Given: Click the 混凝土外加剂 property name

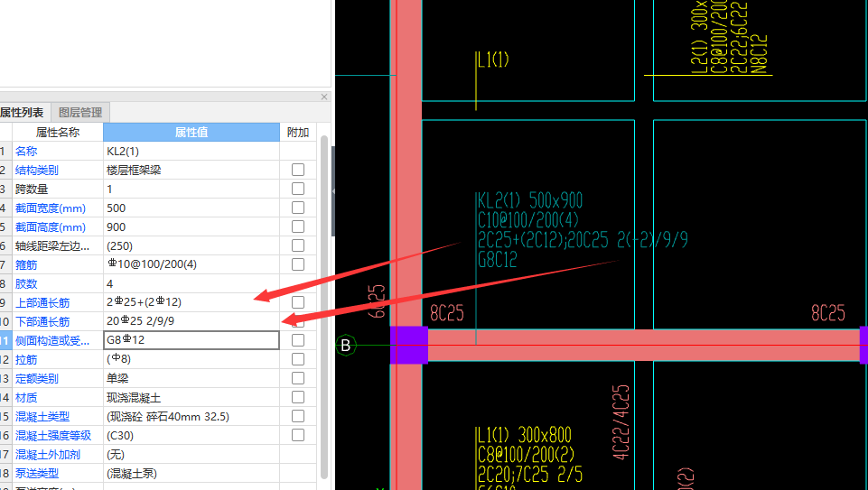Looking at the screenshot, I should click(48, 455).
